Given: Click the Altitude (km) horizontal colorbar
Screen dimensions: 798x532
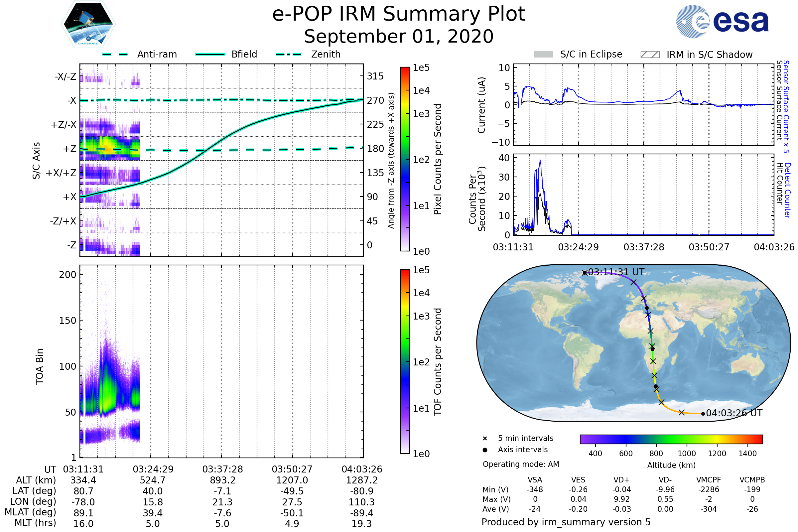Looking at the screenshot, I should tap(671, 439).
